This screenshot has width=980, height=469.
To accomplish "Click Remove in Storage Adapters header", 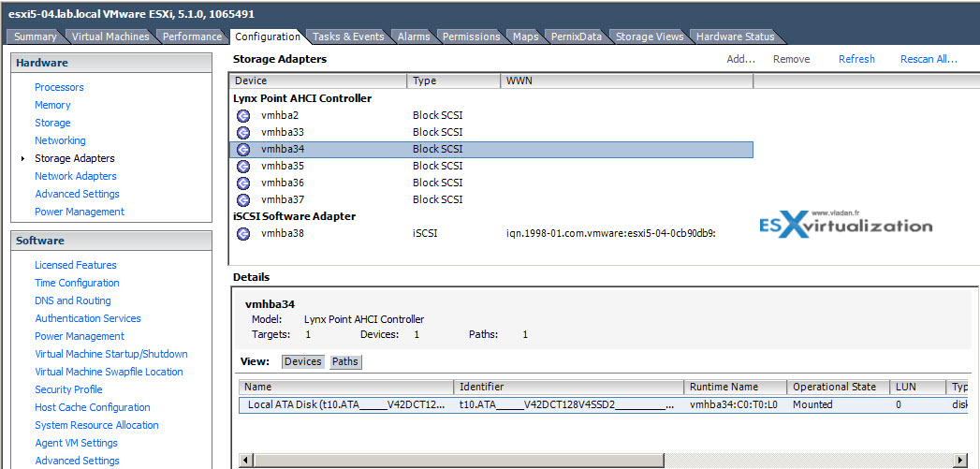I will [791, 59].
